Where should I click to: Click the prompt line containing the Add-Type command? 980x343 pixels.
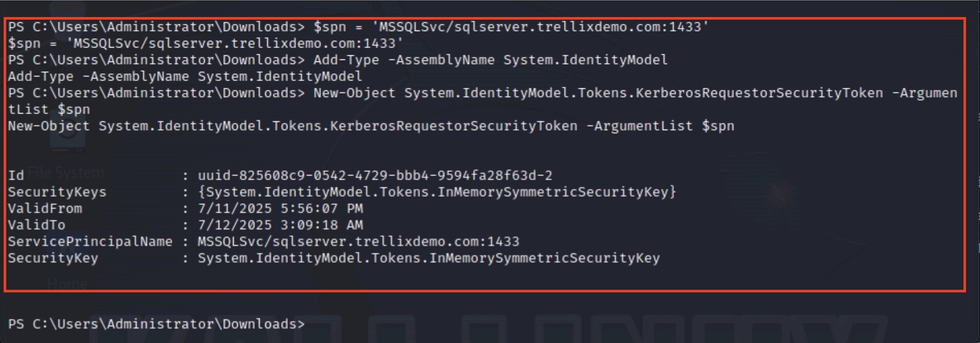click(338, 60)
